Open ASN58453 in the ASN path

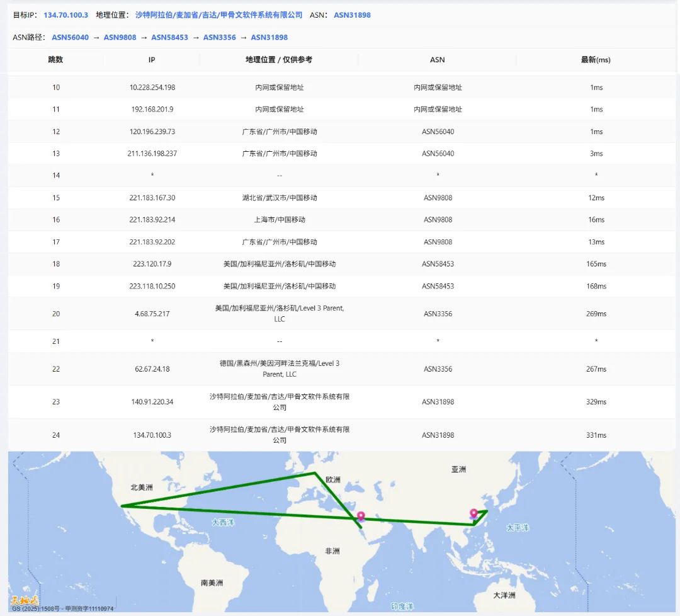click(x=169, y=37)
